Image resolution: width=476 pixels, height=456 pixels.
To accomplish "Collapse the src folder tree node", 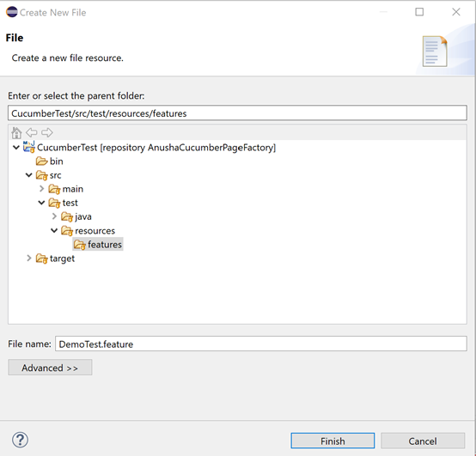I will [x=29, y=175].
